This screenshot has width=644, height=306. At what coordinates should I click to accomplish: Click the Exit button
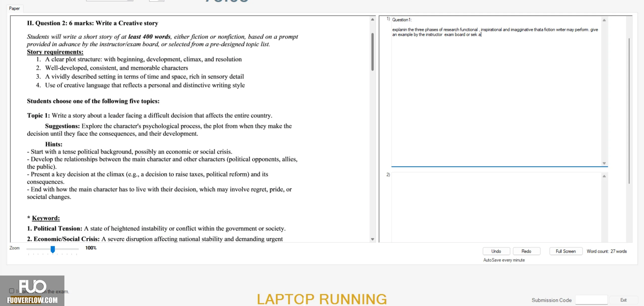[623, 300]
